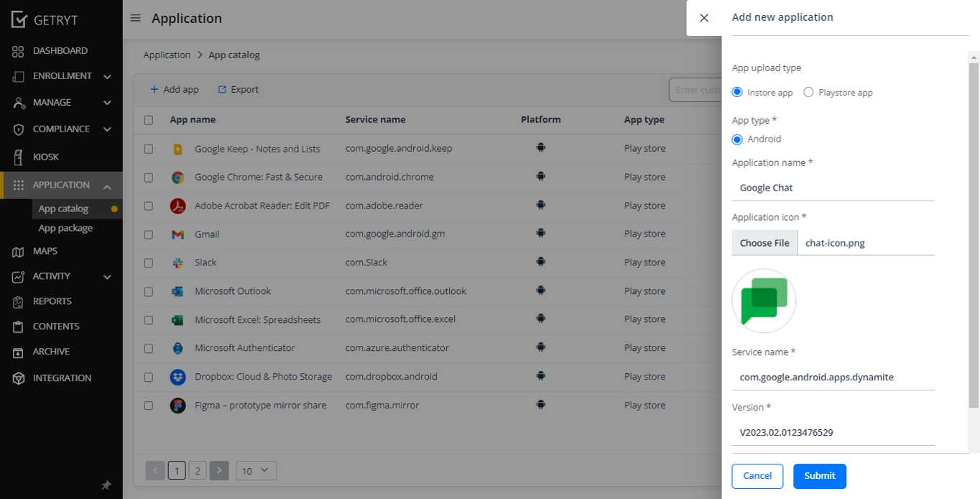Click the Submit button
980x499 pixels.
pos(820,476)
